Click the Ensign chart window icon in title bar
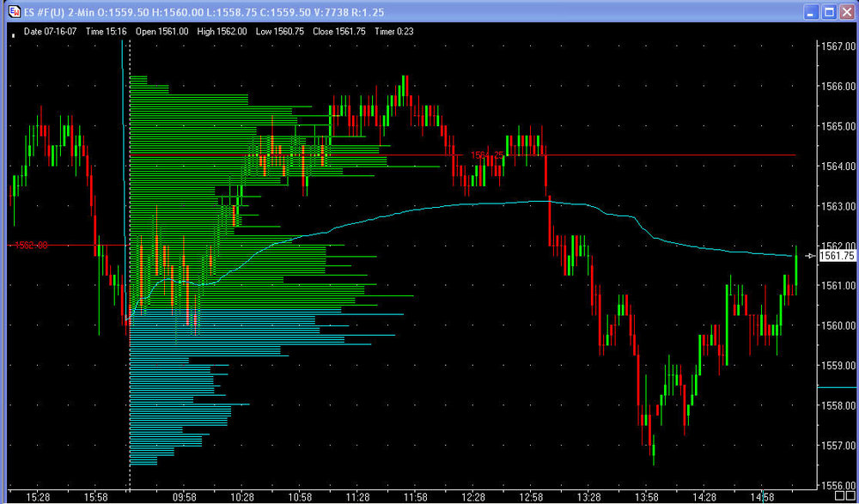Image resolution: width=859 pixels, height=504 pixels. point(15,12)
